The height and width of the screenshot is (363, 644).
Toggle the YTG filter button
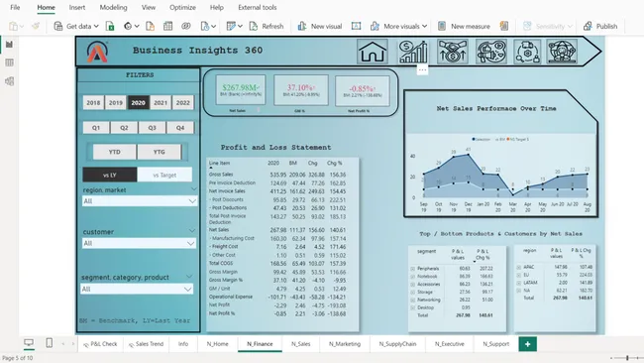(x=159, y=152)
